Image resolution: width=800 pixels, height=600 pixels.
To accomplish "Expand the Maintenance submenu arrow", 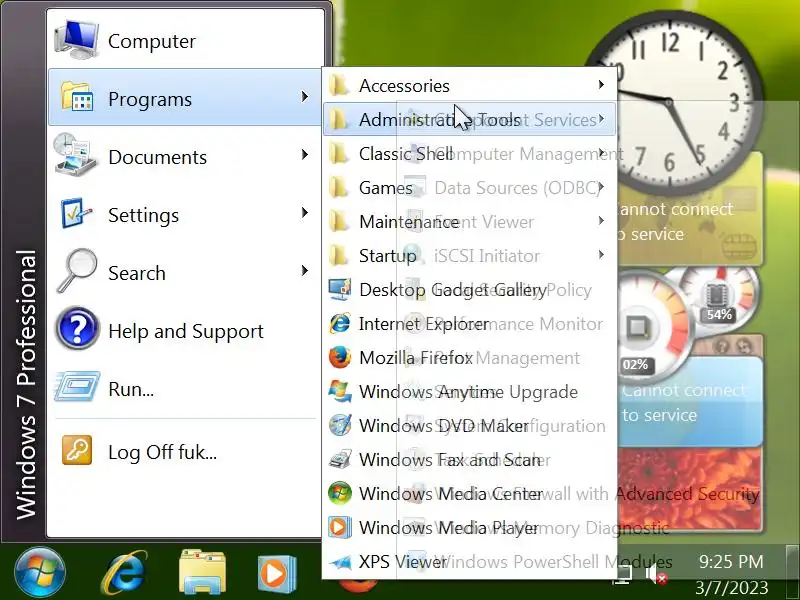I will click(602, 220).
